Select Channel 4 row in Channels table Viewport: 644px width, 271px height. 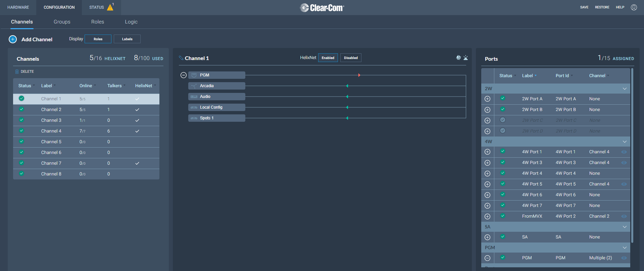51,131
